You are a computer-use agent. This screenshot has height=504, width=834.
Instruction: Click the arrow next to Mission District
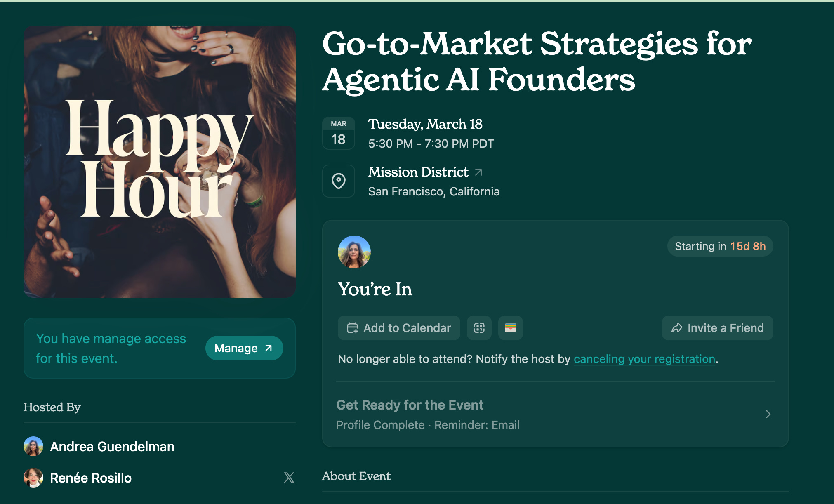[x=478, y=172]
